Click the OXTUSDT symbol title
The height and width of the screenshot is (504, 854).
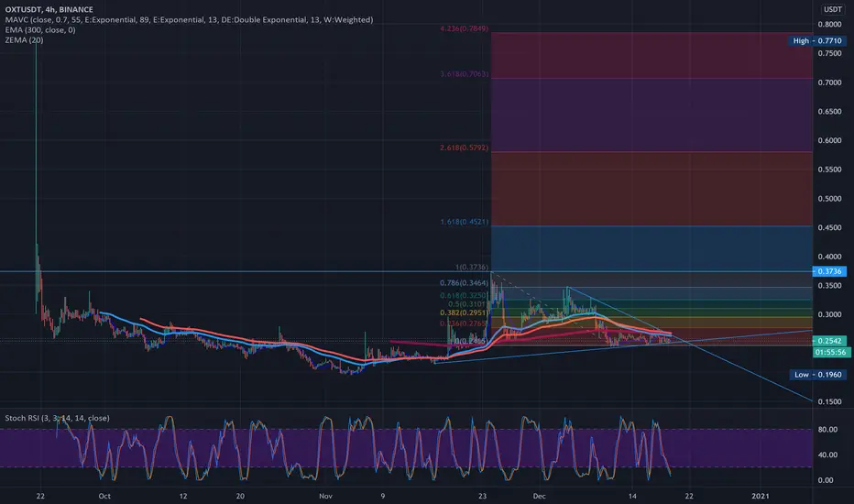[x=49, y=9]
